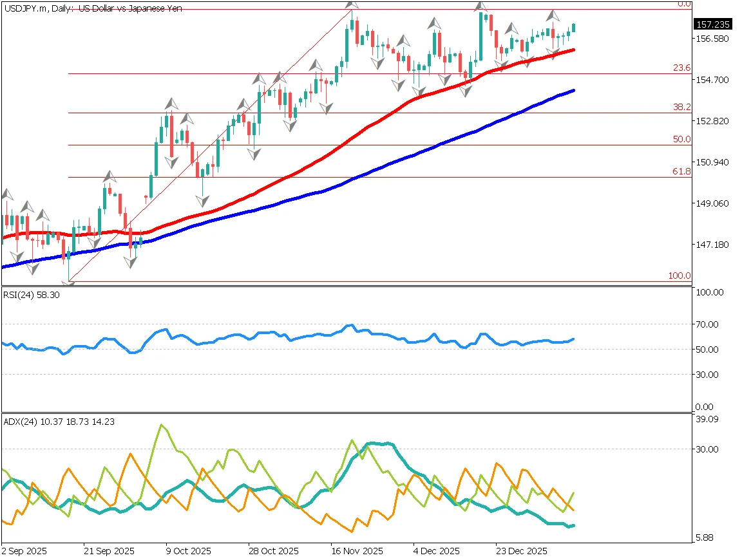Click the Fibonacci 0.0 level label
Viewport: 742px width, 560px height.
(x=684, y=4)
